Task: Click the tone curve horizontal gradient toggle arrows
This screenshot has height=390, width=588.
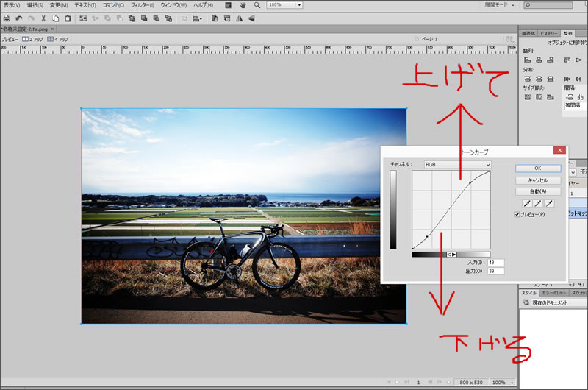Action: point(451,255)
